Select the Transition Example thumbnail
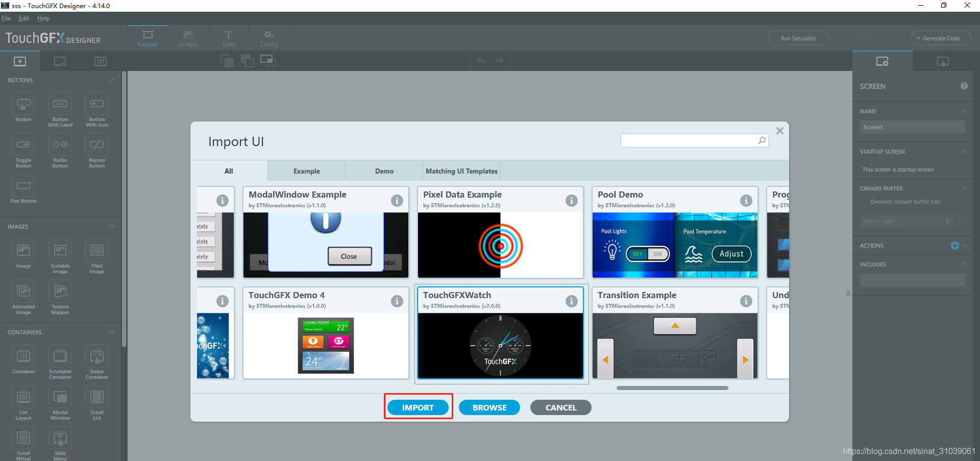This screenshot has width=980, height=461. [675, 346]
